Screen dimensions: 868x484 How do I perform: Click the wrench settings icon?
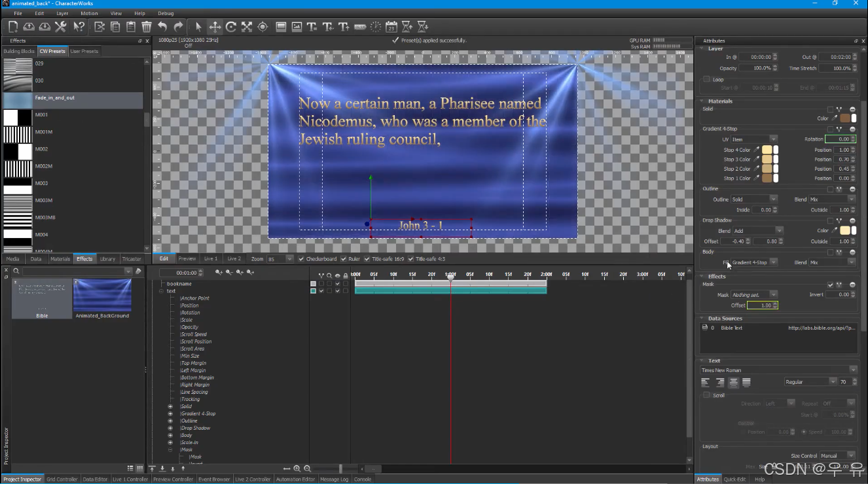click(61, 27)
